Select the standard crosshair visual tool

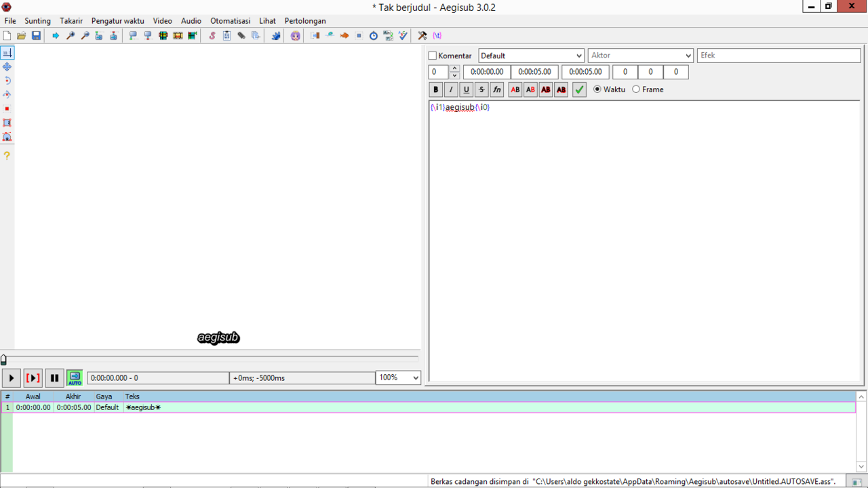click(x=7, y=53)
